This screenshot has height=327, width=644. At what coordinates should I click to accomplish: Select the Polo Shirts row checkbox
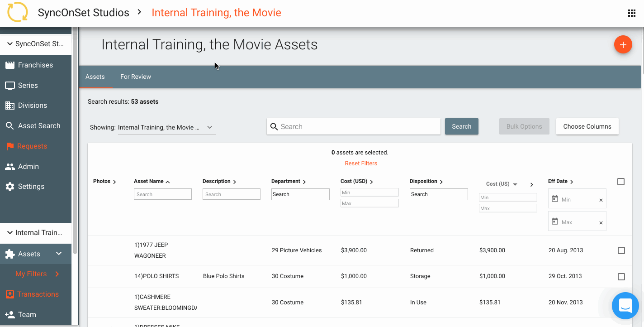coord(621,277)
